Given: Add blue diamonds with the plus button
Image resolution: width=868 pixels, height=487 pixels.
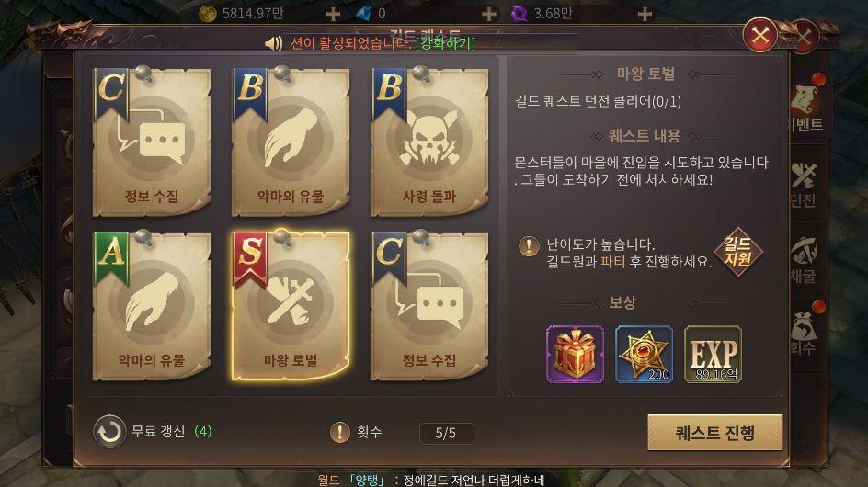Looking at the screenshot, I should click(x=489, y=14).
